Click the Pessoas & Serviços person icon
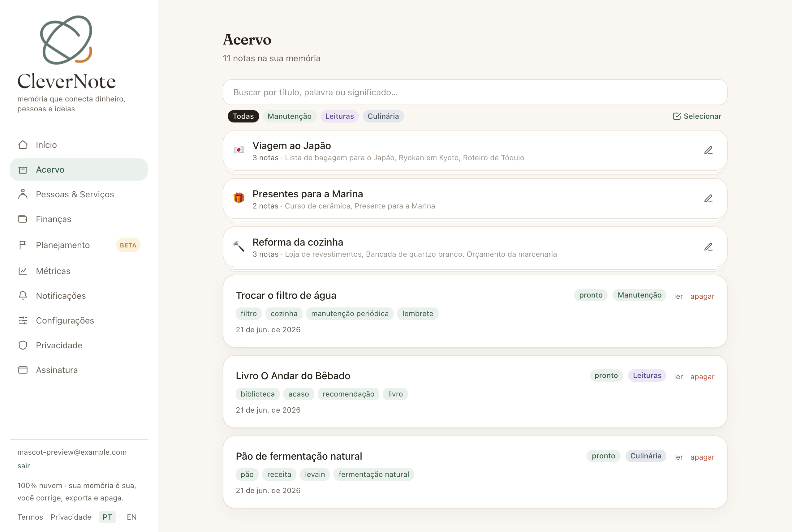792x532 pixels. click(x=23, y=194)
